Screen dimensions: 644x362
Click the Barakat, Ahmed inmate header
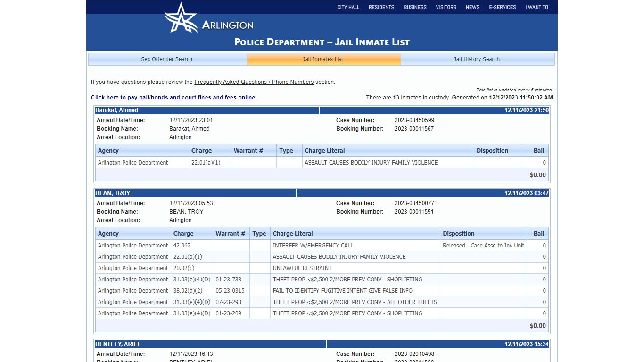(207, 110)
